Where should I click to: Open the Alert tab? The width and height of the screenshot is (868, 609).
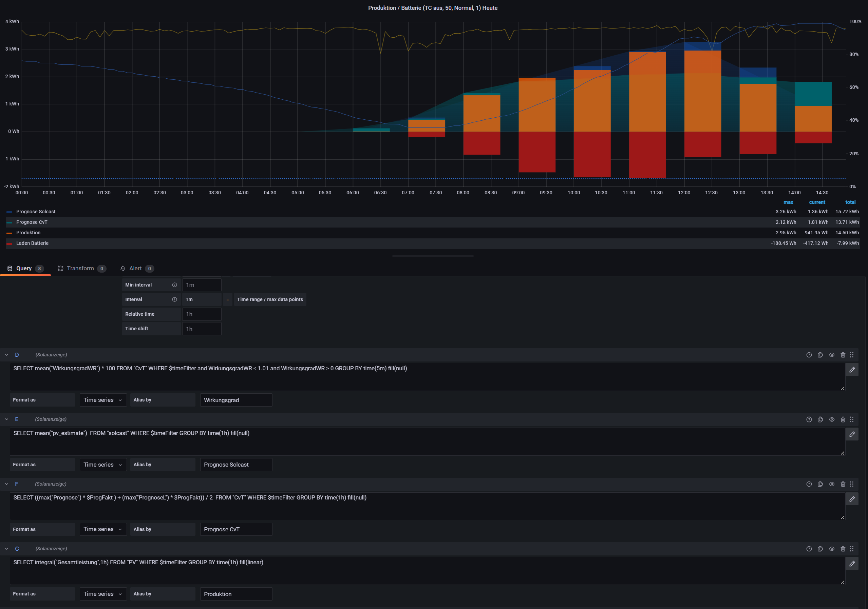click(135, 268)
